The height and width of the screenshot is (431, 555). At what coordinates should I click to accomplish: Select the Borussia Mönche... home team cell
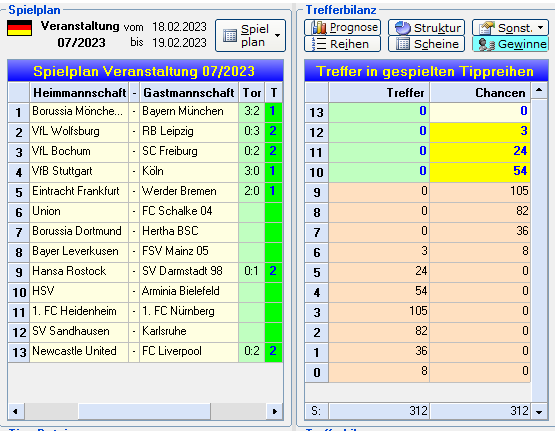[x=79, y=113]
